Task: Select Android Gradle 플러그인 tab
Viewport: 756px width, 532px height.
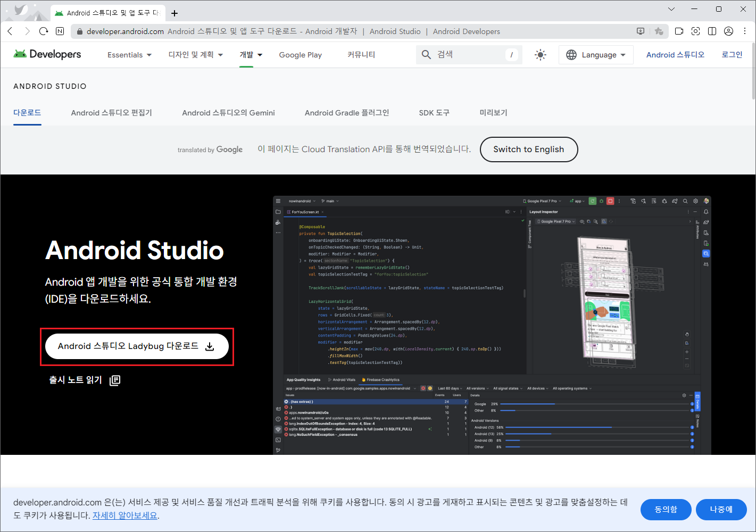Action: pyautogui.click(x=347, y=113)
